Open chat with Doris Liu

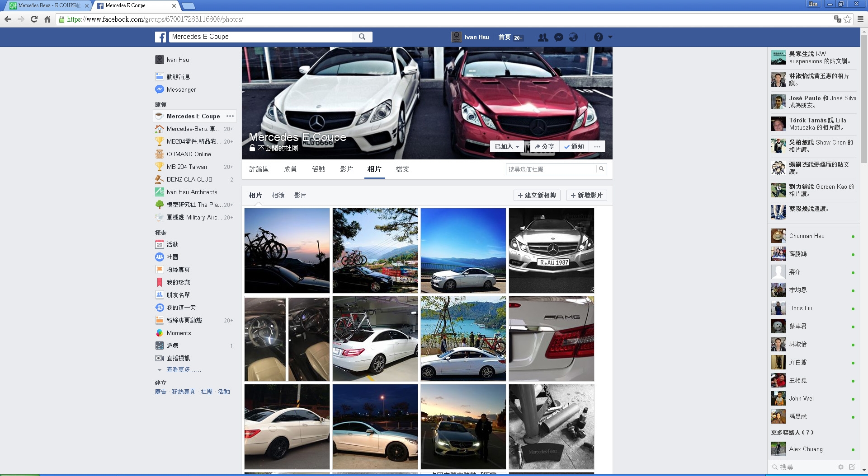point(814,308)
